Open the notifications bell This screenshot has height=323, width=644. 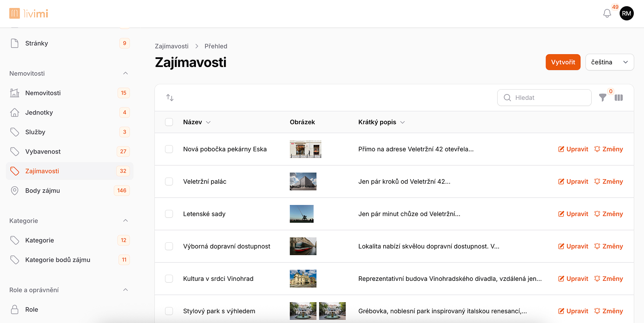tap(607, 13)
